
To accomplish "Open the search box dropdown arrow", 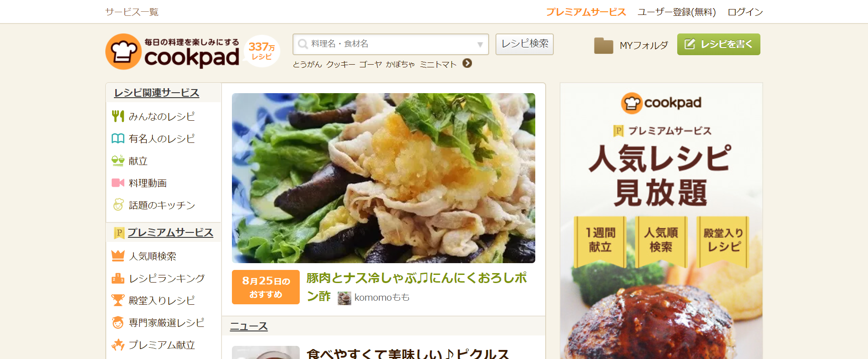I will (x=480, y=44).
